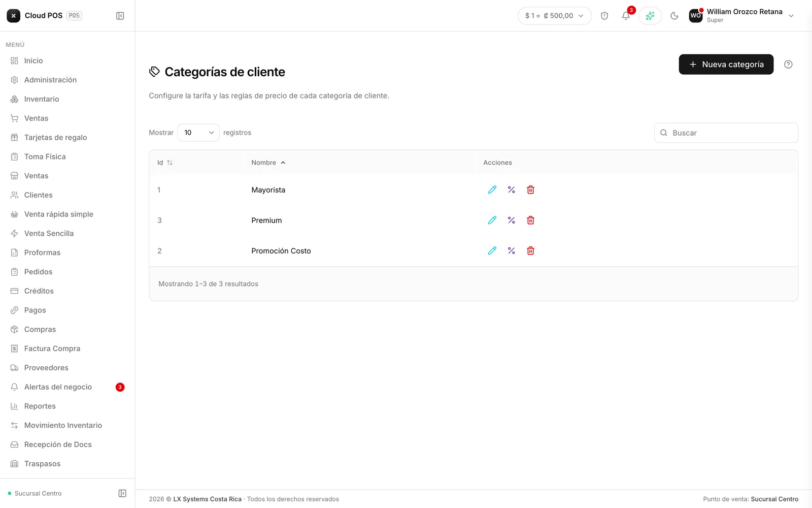Viewport: 812px width, 508px height.
Task: Click the Nueva categoría button
Action: 726,65
